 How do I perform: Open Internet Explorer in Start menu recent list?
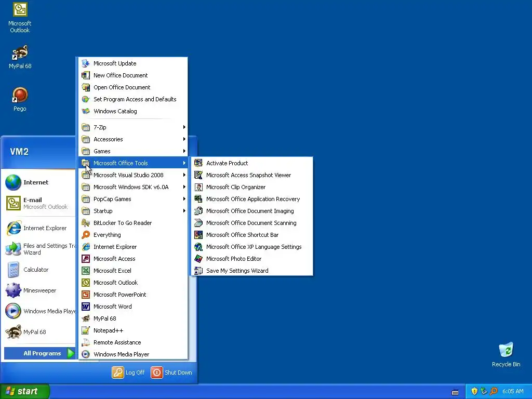[39, 228]
